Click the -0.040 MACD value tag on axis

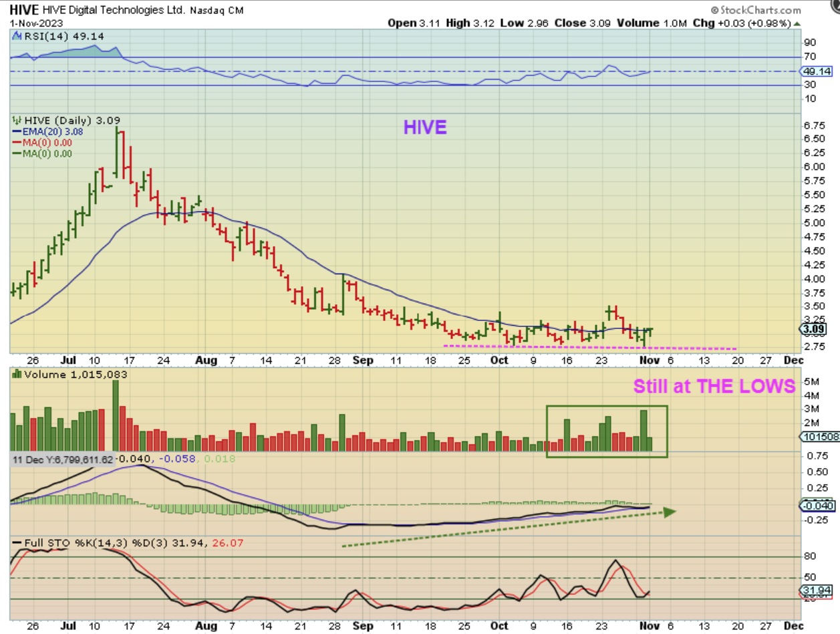point(817,506)
